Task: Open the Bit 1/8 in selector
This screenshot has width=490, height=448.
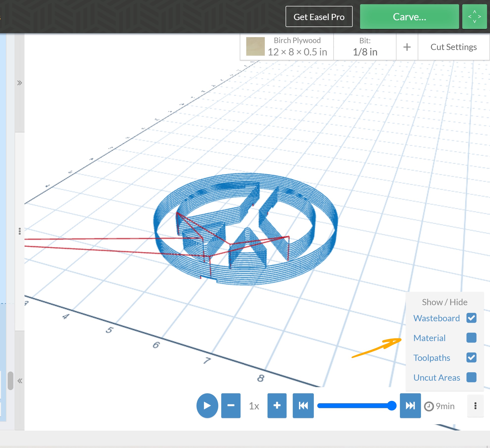Action: tap(365, 47)
